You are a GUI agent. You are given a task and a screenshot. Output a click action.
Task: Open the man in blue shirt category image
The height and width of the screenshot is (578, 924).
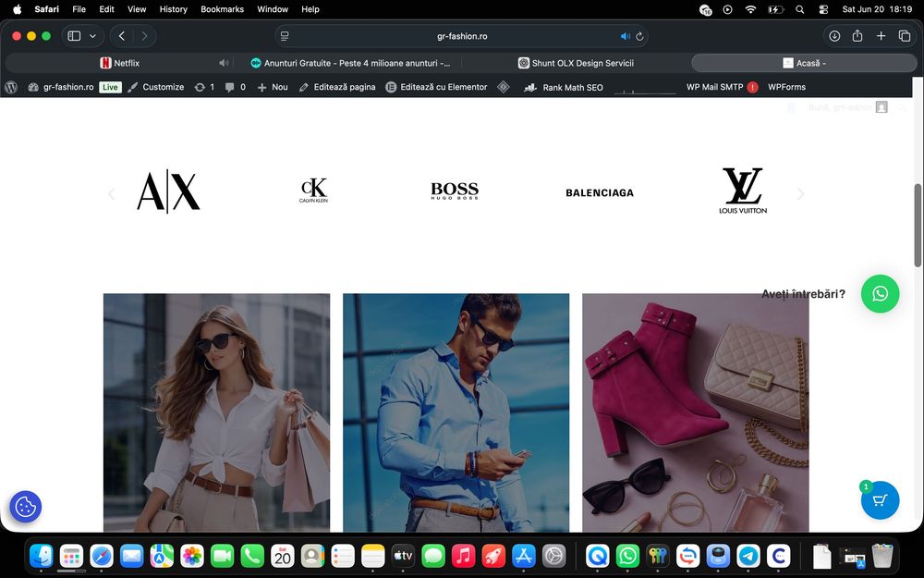456,412
